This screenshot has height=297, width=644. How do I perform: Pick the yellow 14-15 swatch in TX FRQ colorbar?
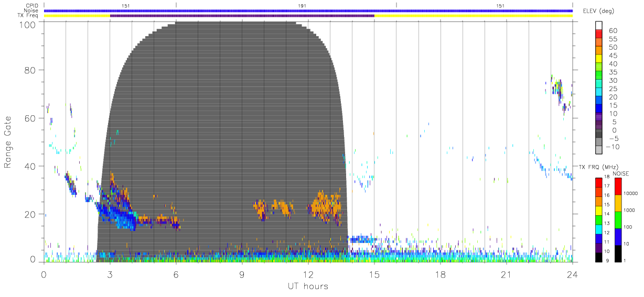599,210
